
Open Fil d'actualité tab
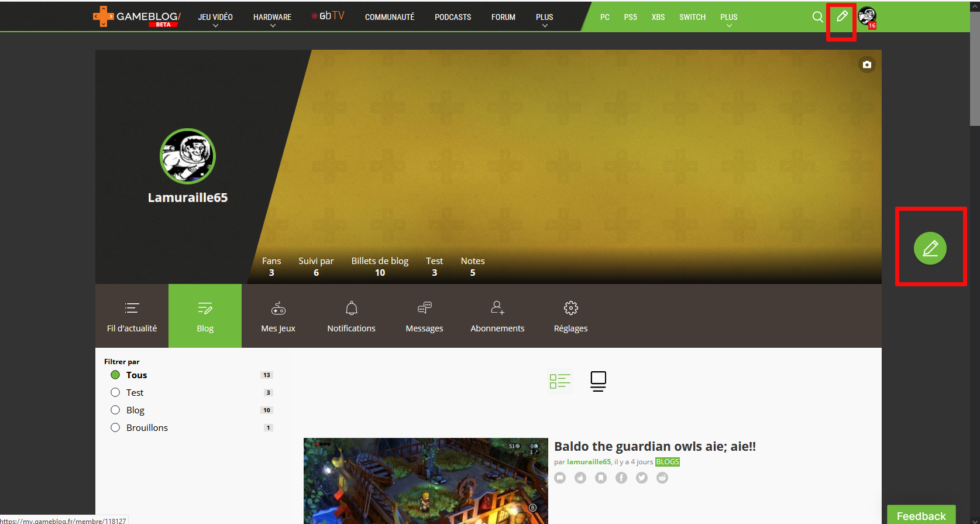tap(132, 316)
